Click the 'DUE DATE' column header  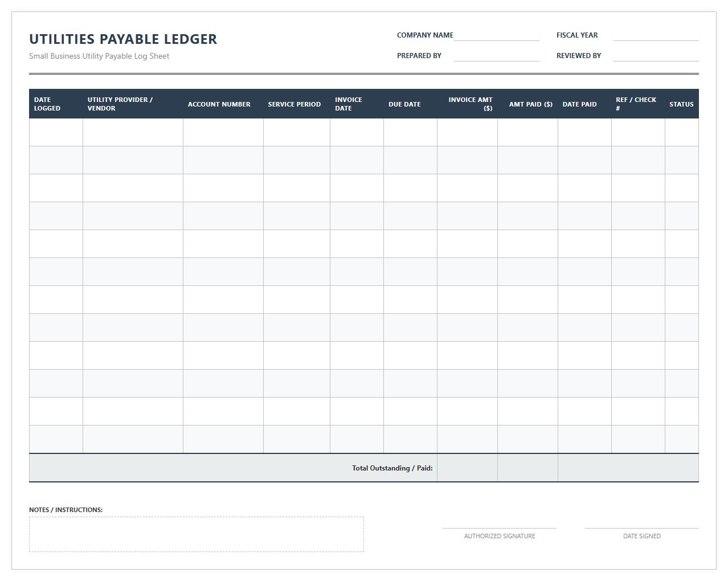click(410, 104)
